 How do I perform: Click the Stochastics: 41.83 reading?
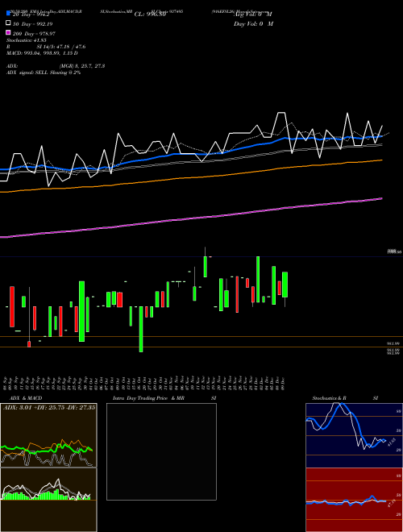[27, 40]
